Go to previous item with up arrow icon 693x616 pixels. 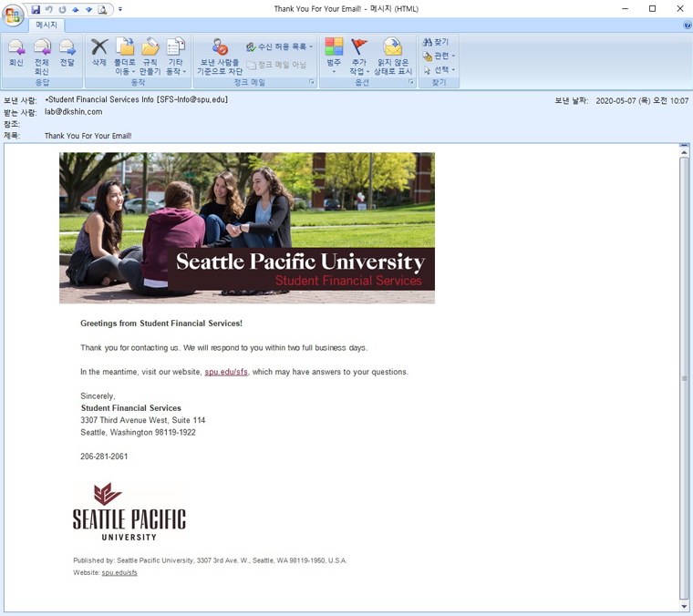pyautogui.click(x=76, y=9)
